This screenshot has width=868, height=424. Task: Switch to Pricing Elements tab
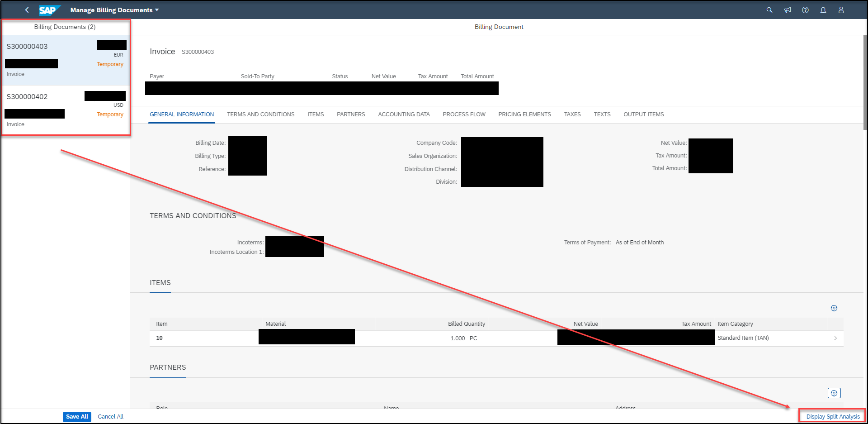pos(524,114)
